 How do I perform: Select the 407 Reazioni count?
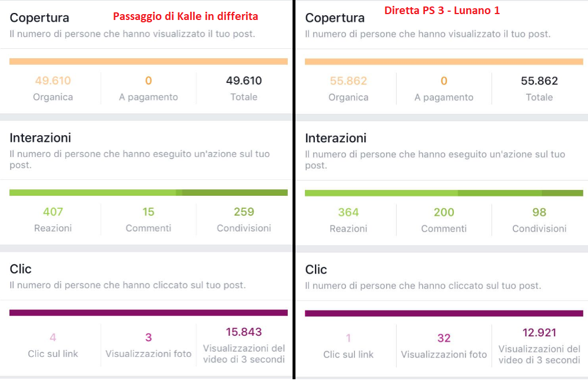(52, 212)
